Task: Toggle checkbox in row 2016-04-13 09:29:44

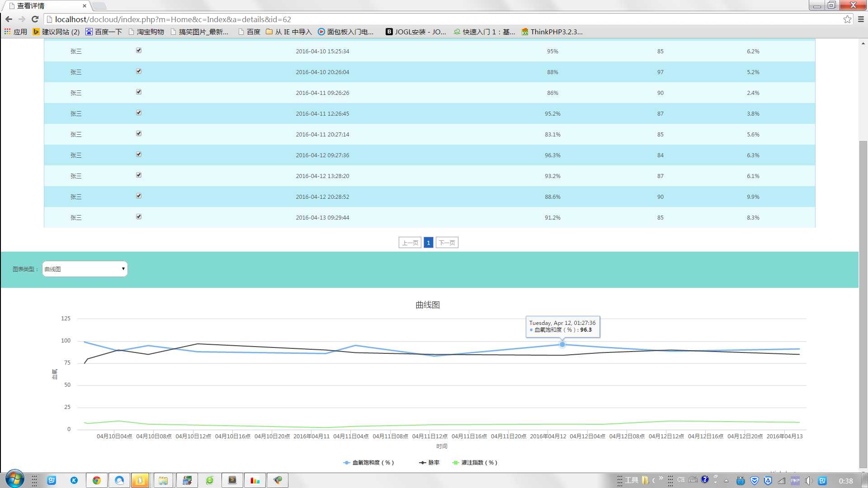Action: [139, 217]
